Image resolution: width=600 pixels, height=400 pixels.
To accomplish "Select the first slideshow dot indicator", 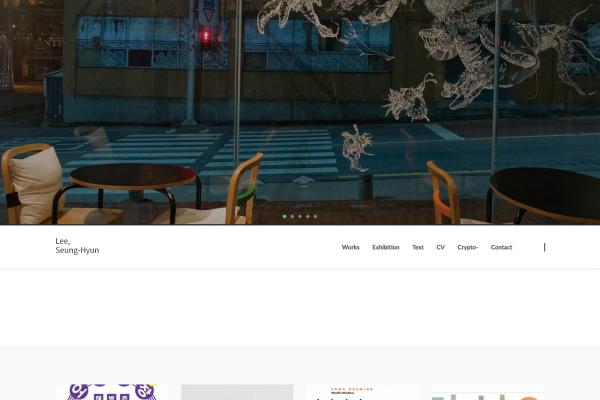I will [284, 216].
